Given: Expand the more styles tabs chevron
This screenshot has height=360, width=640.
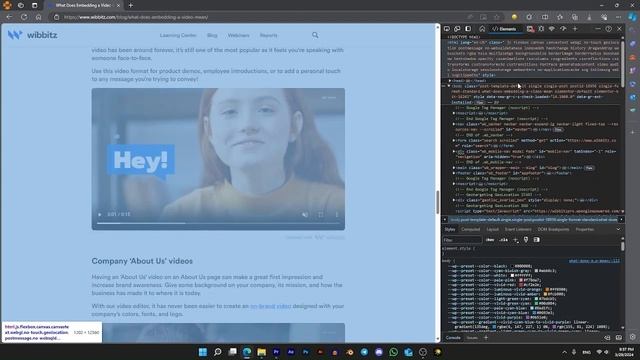Looking at the screenshot, I should [618, 229].
